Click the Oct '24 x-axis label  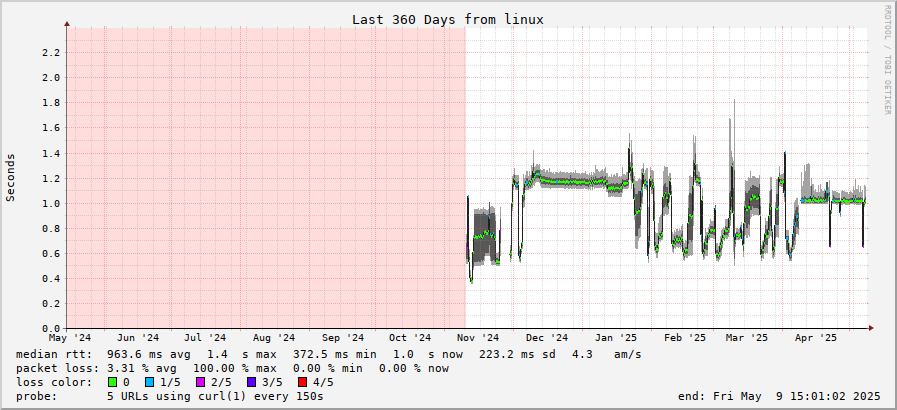tap(410, 338)
